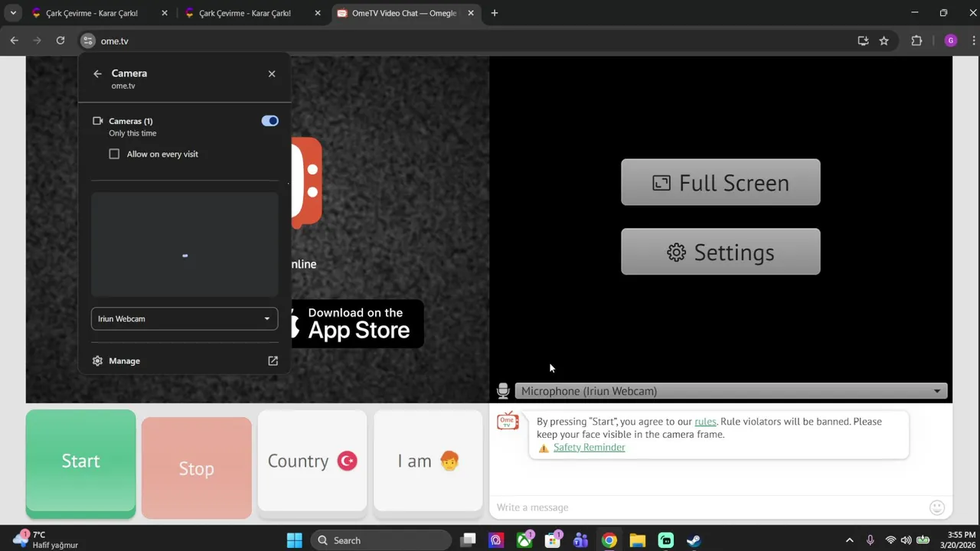The height and width of the screenshot is (551, 980).
Task: Open the emoji picker smiley icon
Action: (936, 507)
